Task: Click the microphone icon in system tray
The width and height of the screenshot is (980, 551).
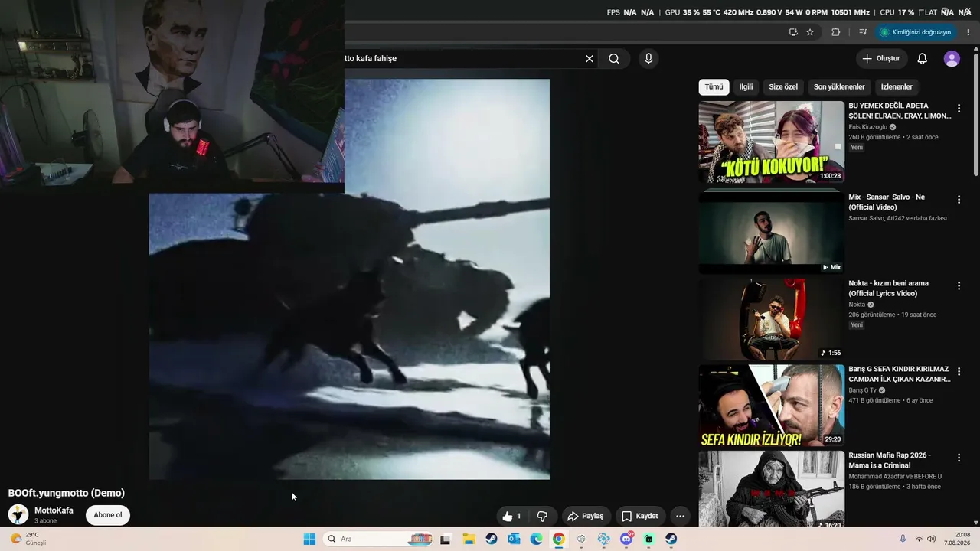Action: [x=903, y=539]
